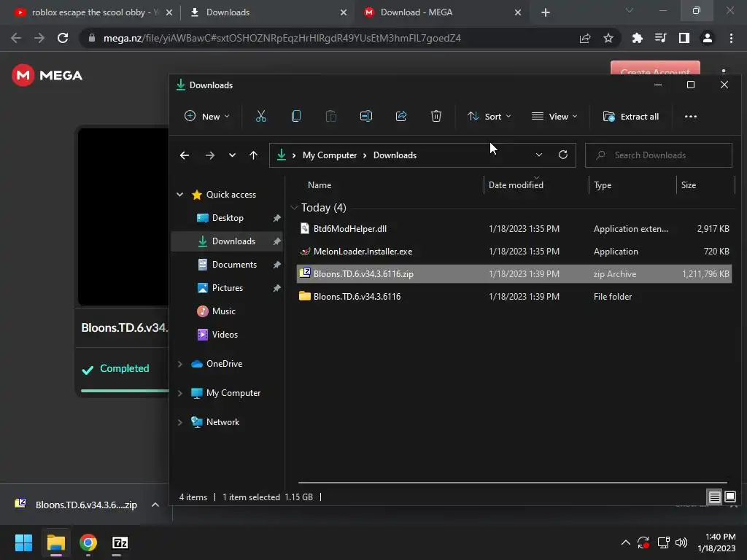Open Chrome from the taskbar
The image size is (747, 560).
click(88, 542)
